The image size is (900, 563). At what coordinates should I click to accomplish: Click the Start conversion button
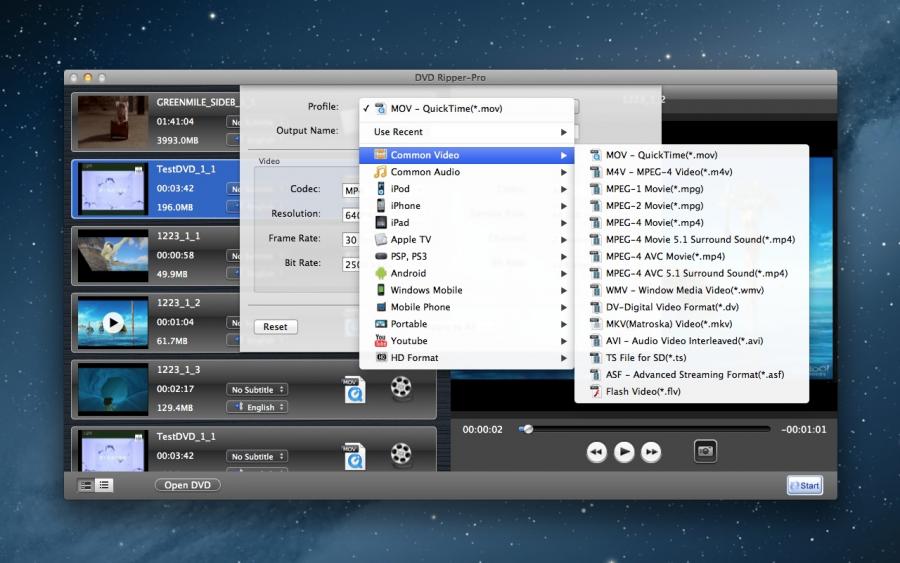pos(804,486)
